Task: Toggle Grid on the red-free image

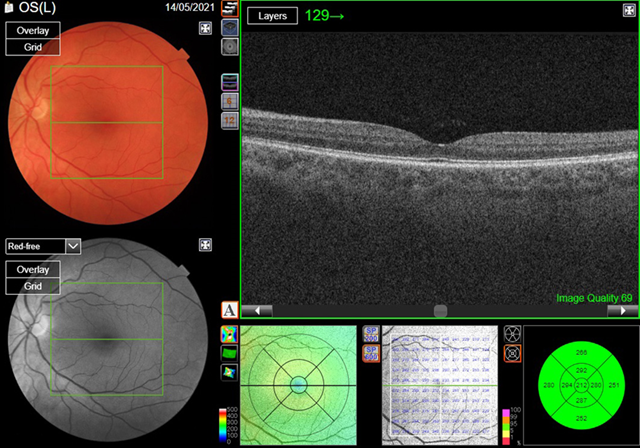Action: (x=33, y=287)
